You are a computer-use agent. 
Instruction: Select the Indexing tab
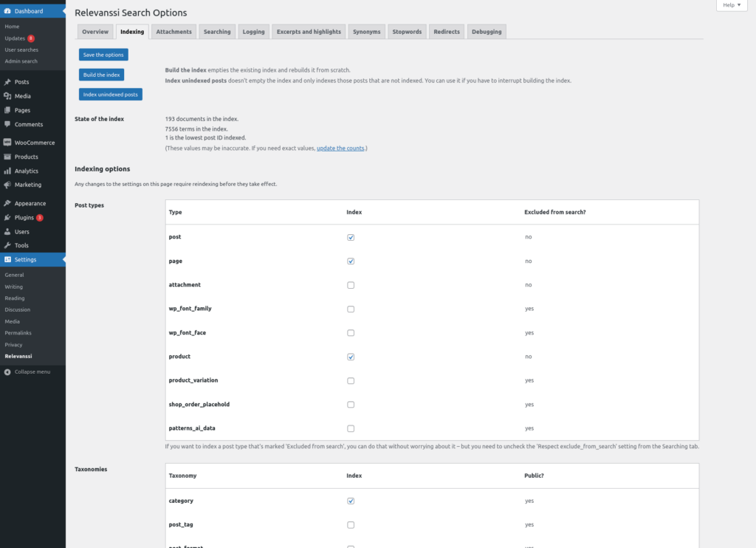pyautogui.click(x=132, y=32)
